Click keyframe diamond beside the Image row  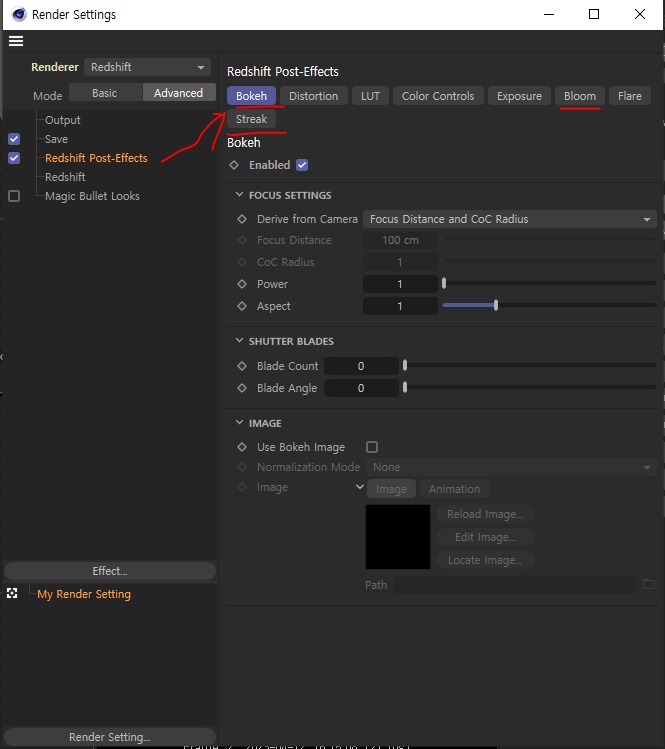click(242, 487)
